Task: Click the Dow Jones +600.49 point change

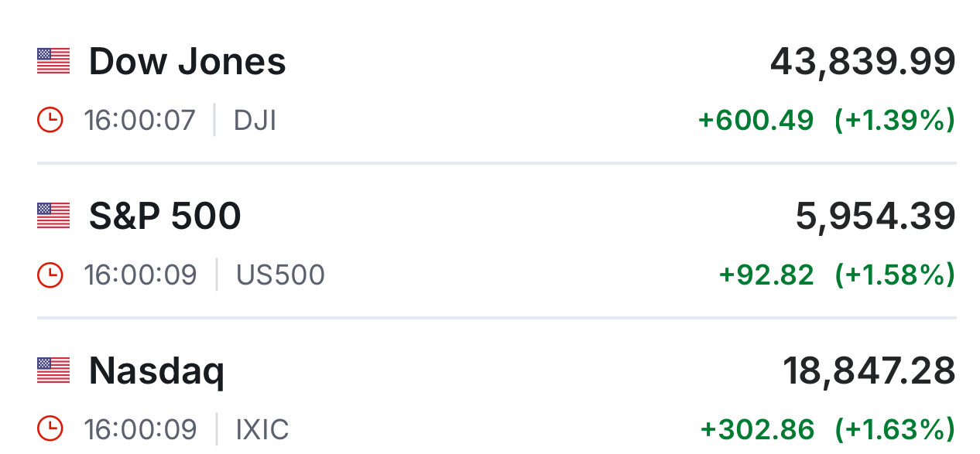Action: 756,121
